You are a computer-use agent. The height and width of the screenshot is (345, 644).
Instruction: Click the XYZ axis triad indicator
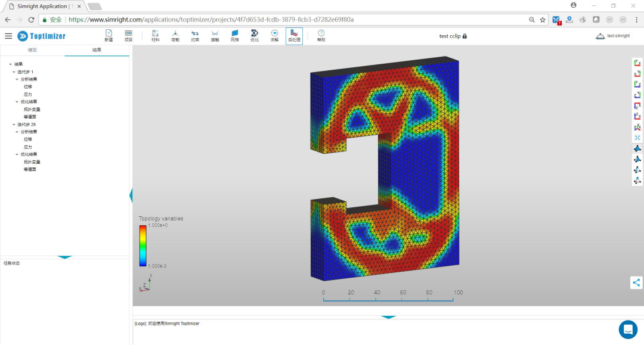coord(145,283)
